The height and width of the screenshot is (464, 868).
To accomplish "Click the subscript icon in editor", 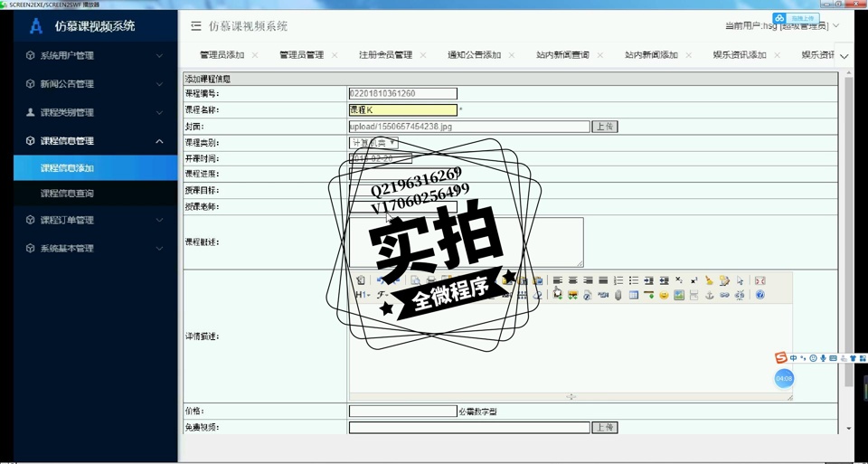I will pos(679,280).
